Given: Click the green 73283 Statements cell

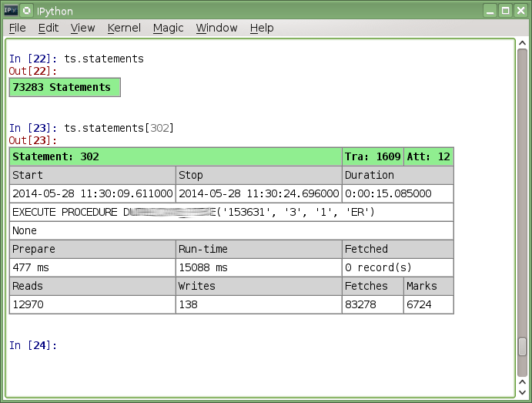Looking at the screenshot, I should pos(65,87).
